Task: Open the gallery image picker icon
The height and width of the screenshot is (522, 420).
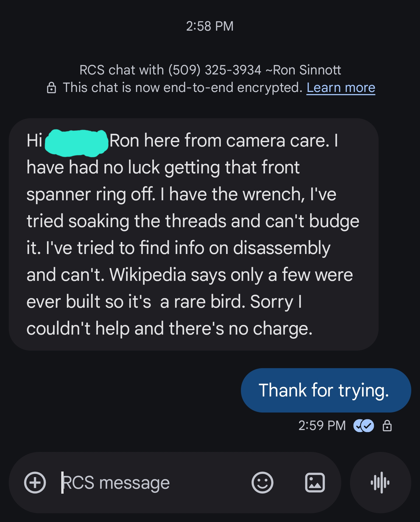Action: [x=315, y=483]
